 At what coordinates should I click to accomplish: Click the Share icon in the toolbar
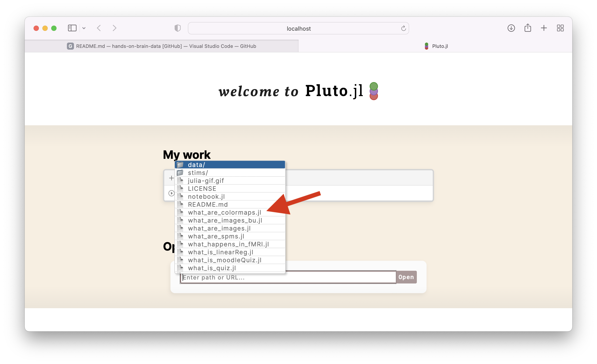(527, 28)
